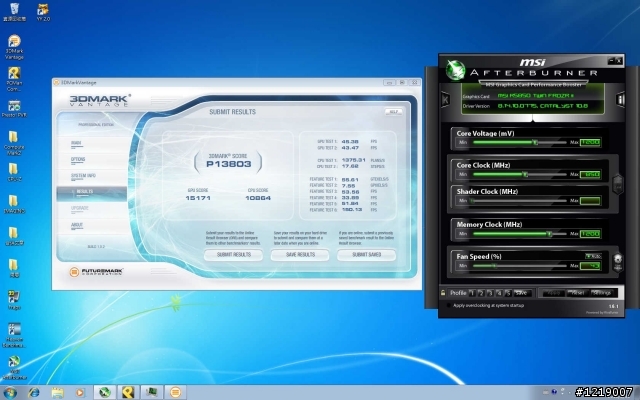Select the Heaven Benchmark desktop shortcut
Viewport: 640px width, 400px height.
coord(14,336)
